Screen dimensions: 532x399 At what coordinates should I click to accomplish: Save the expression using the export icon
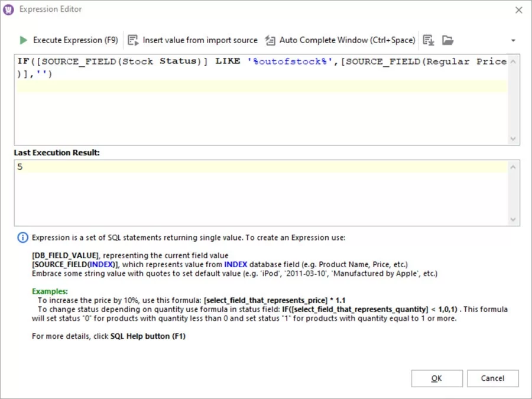pos(428,40)
